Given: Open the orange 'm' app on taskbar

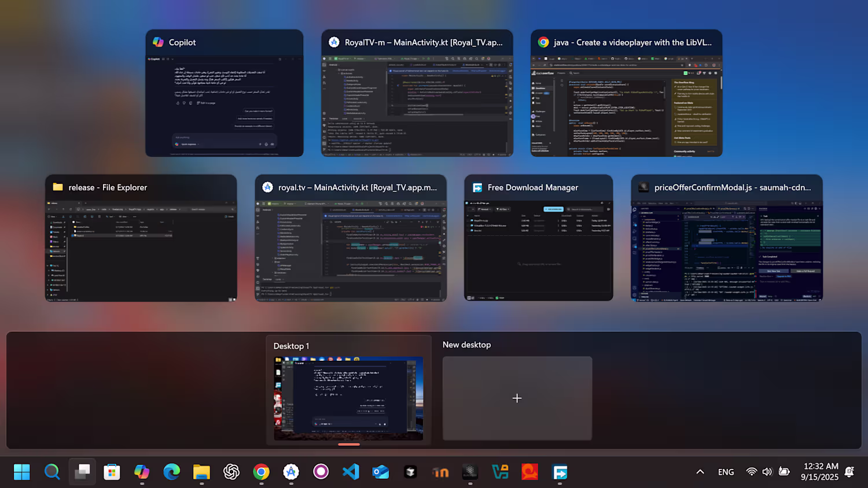Looking at the screenshot, I should (x=440, y=472).
